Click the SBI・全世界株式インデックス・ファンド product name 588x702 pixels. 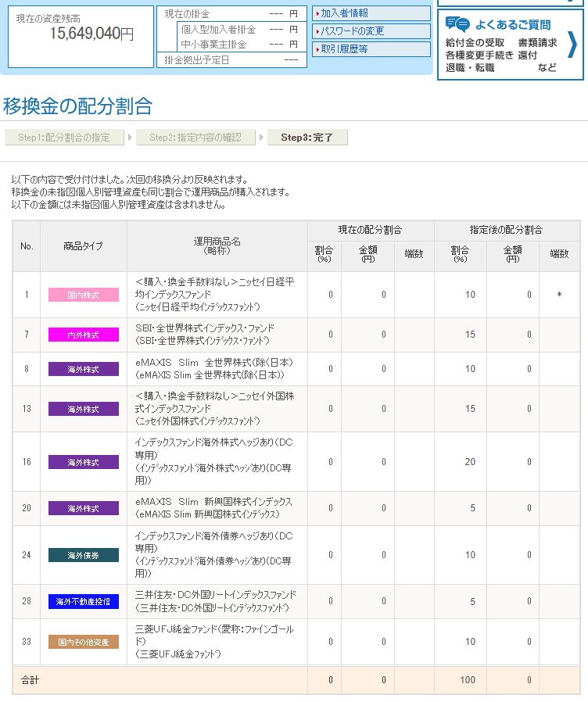(205, 328)
